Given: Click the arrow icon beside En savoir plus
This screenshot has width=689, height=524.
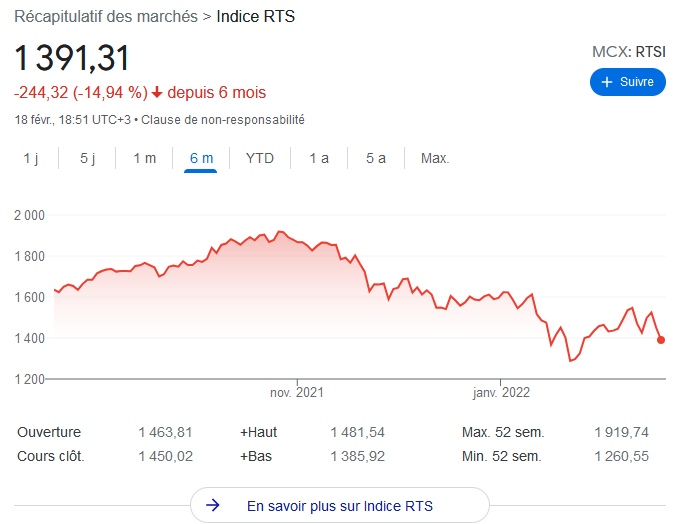Looking at the screenshot, I should [x=213, y=505].
